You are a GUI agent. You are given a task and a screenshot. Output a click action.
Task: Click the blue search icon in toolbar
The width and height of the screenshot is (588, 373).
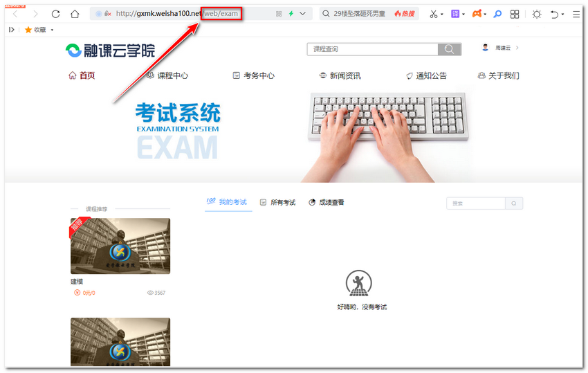pyautogui.click(x=497, y=14)
